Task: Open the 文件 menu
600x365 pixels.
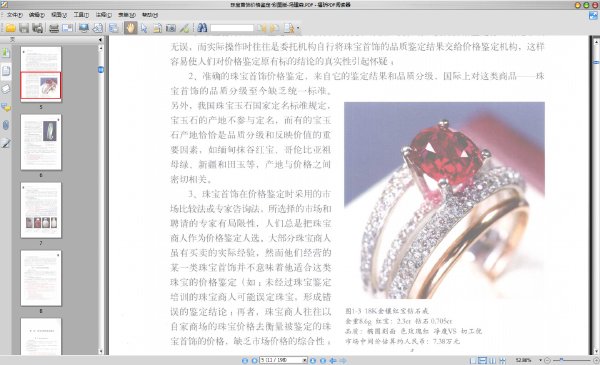Action: coord(15,15)
